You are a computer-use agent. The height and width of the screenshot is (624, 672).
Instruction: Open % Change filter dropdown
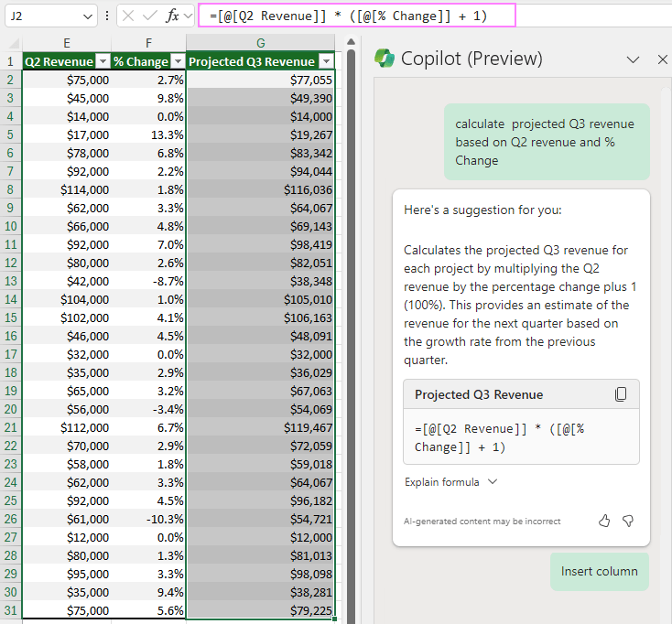(x=178, y=61)
